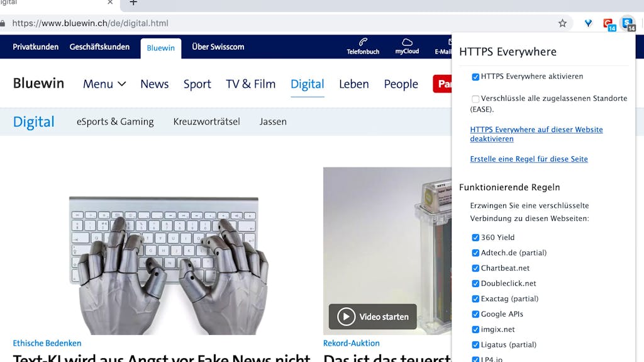Uncheck the 360 Yield rule
Image resolution: width=644 pixels, height=362 pixels.
tap(475, 237)
